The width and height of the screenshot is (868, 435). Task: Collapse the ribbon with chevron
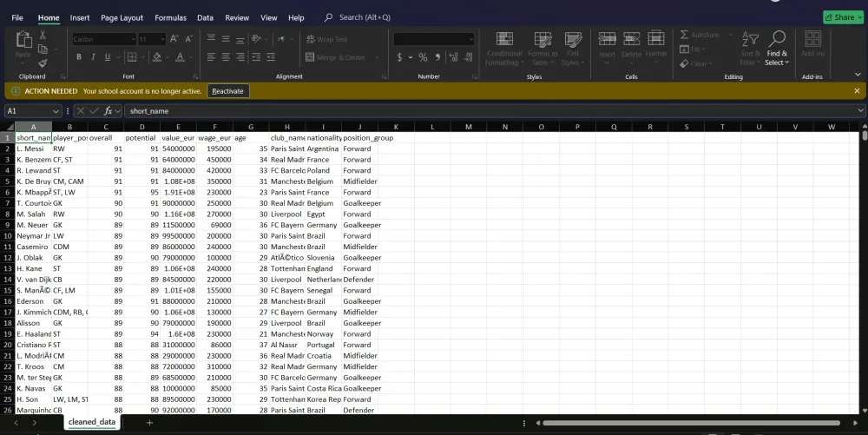858,75
